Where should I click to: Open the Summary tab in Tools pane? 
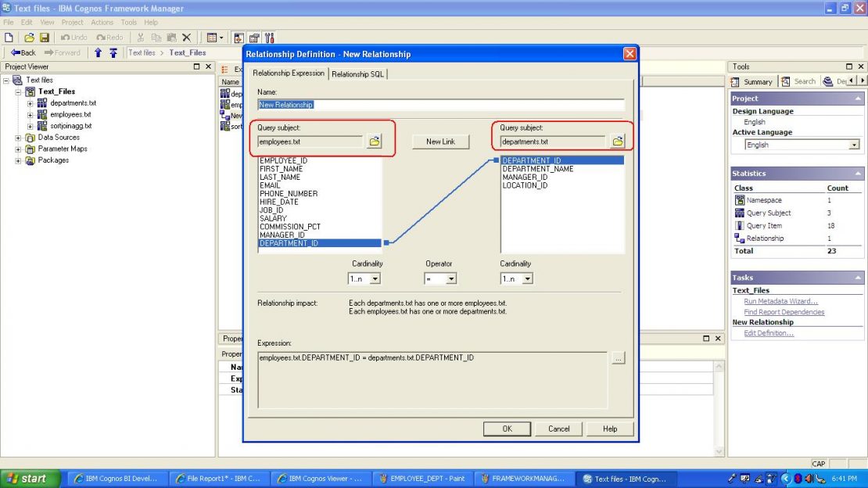click(752, 81)
